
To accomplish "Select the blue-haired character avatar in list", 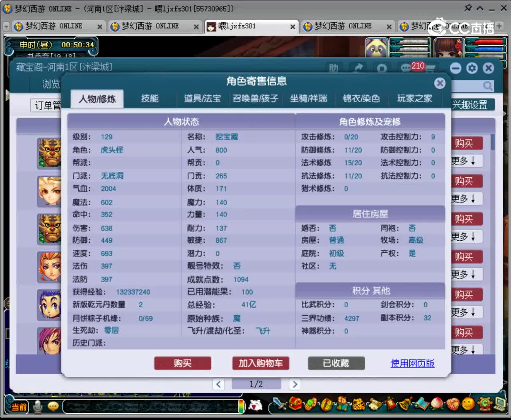I will (49, 305).
